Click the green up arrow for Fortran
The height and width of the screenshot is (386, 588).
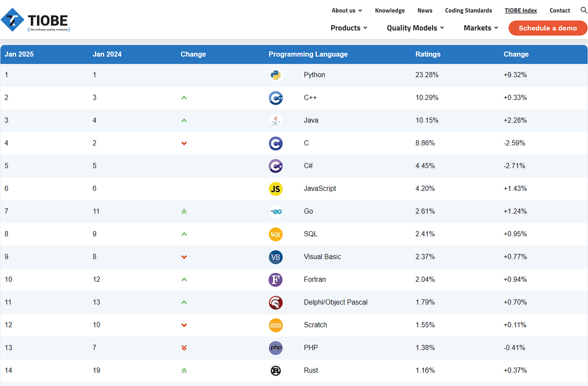coord(184,280)
